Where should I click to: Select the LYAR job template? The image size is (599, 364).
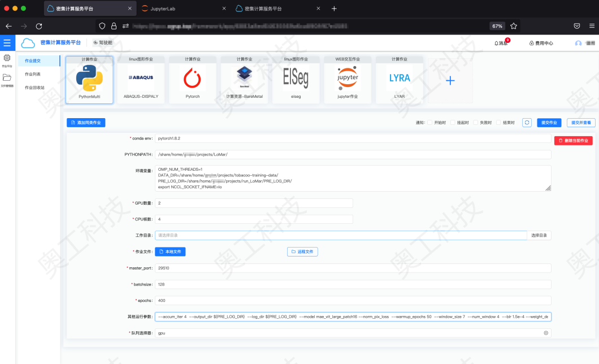coord(400,80)
